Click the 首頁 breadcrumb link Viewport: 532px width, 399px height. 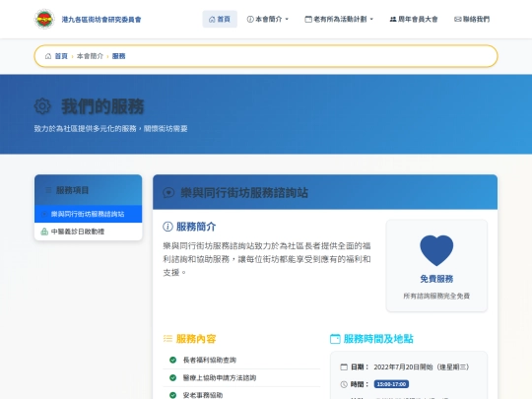tap(61, 56)
